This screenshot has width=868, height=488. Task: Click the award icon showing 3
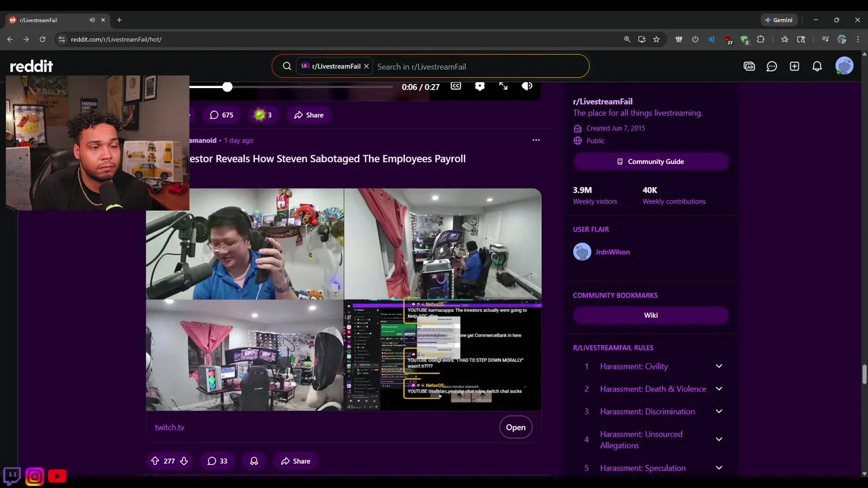tap(262, 115)
